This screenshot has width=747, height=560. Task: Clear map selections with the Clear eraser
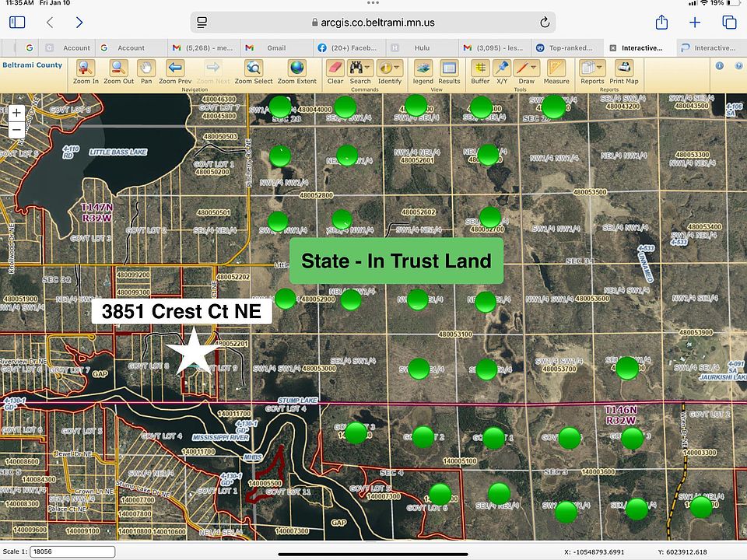[x=335, y=69]
